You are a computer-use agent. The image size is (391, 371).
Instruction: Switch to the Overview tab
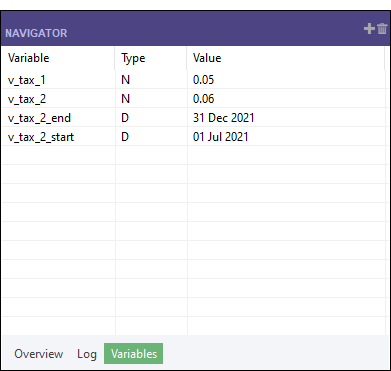(x=39, y=353)
